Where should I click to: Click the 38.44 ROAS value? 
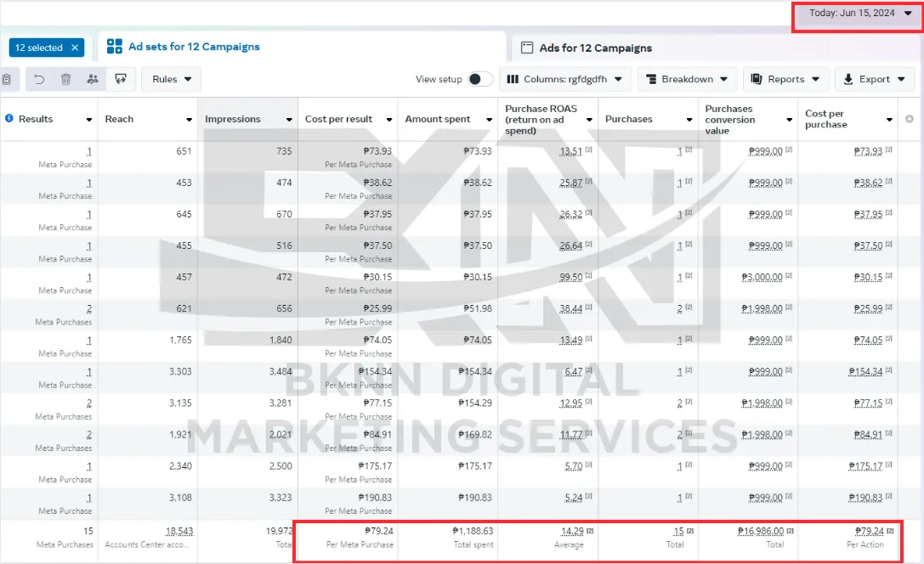click(x=571, y=308)
